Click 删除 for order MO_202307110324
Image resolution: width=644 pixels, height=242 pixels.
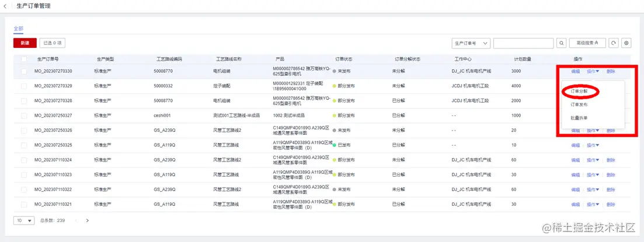click(x=611, y=160)
